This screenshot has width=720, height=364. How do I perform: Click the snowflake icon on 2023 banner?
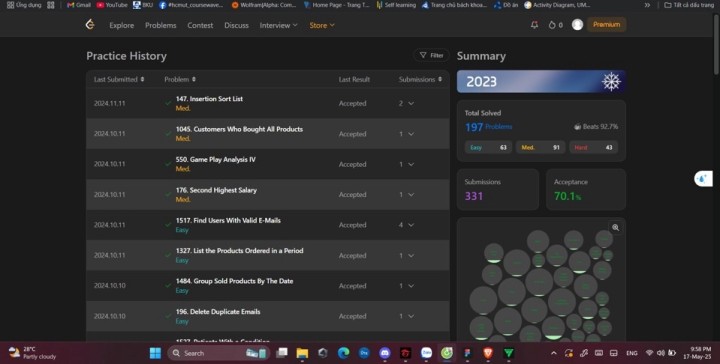click(x=611, y=82)
